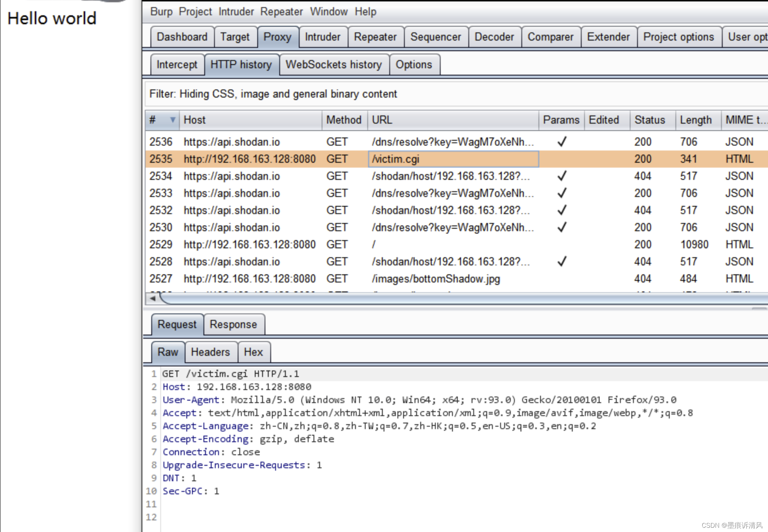Click the Params checkmark in row 2532
The height and width of the screenshot is (532, 768).
click(x=562, y=210)
